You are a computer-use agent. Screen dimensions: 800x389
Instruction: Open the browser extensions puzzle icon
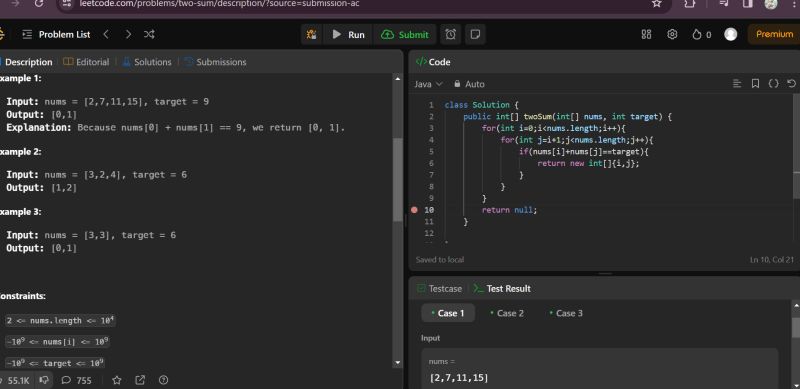(689, 4)
